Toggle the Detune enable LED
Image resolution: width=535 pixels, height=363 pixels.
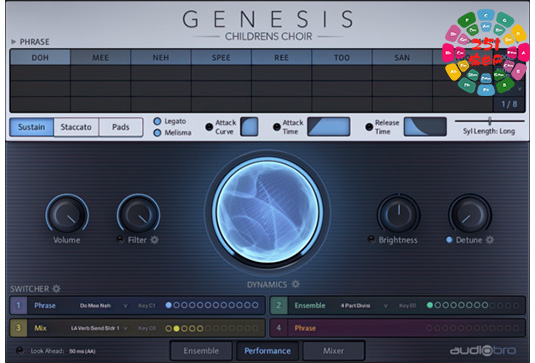coord(449,239)
